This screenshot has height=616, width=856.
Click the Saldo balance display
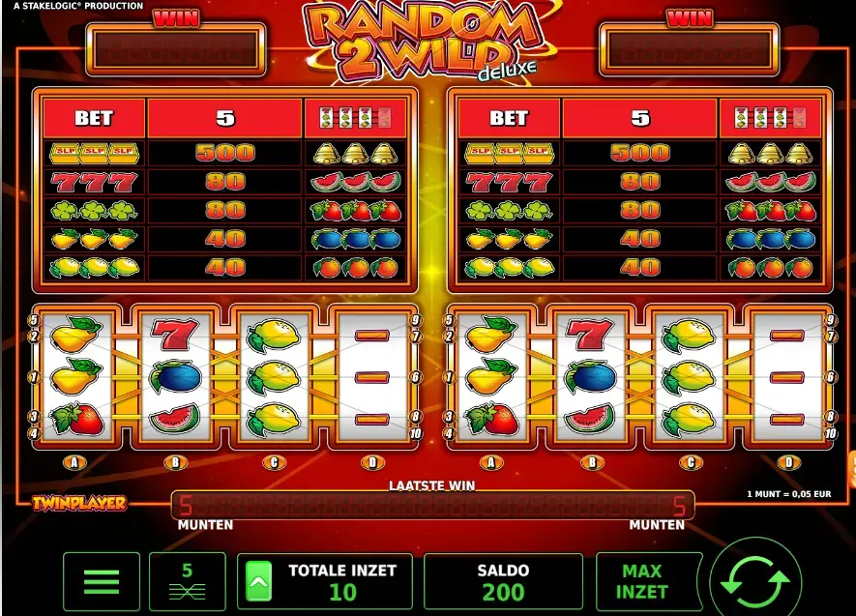coord(503,581)
